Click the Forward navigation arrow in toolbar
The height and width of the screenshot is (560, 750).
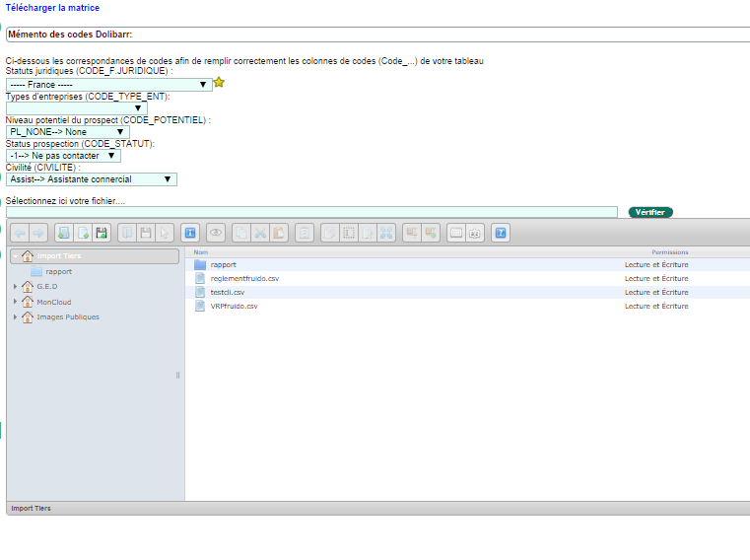click(x=38, y=233)
